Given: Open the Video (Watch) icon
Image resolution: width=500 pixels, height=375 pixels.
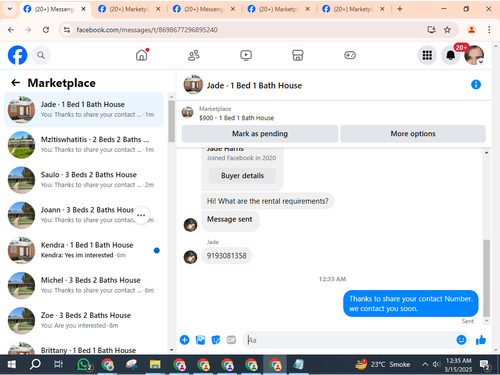Looking at the screenshot, I should [x=246, y=55].
